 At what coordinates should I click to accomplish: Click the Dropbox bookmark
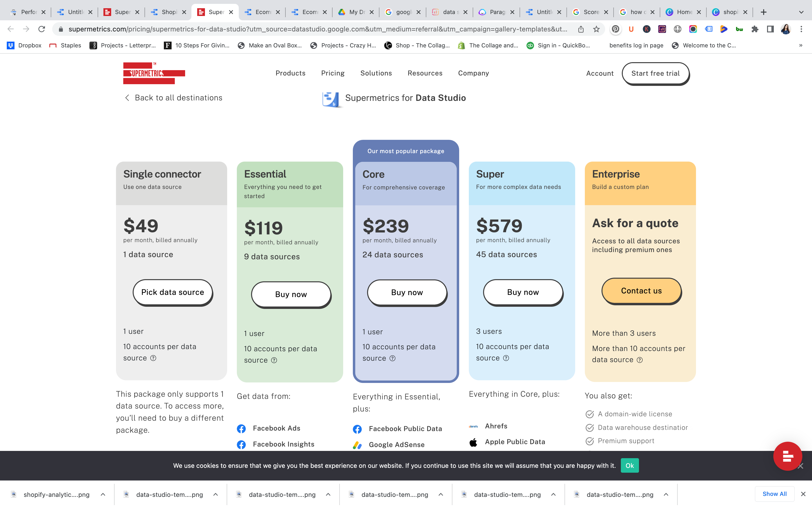tap(24, 45)
